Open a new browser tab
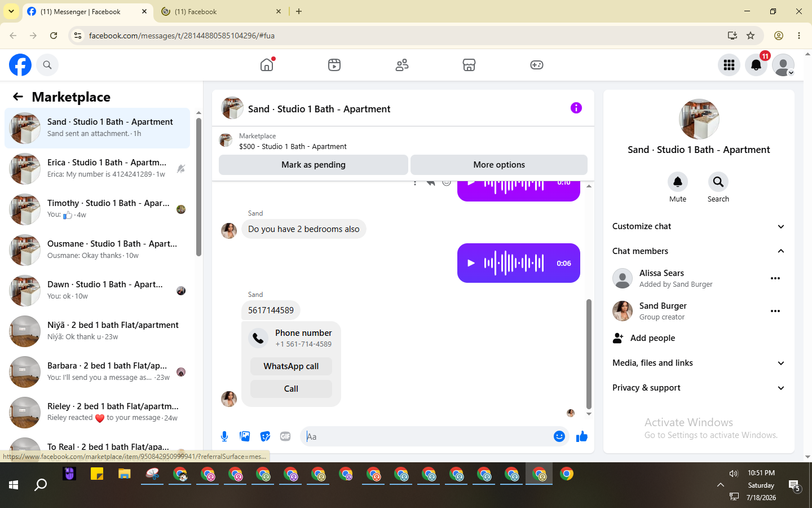Viewport: 812px width, 508px height. [x=299, y=11]
